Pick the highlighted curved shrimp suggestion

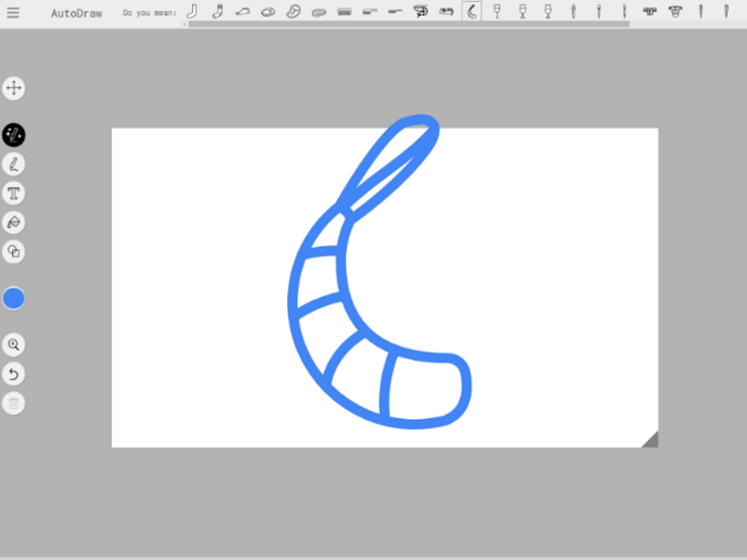tap(472, 11)
